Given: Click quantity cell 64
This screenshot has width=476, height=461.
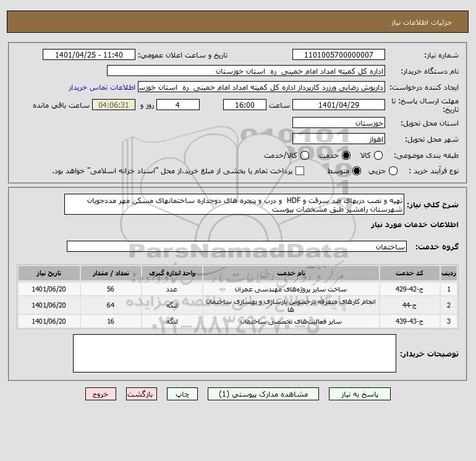Looking at the screenshot, I should tap(111, 305).
